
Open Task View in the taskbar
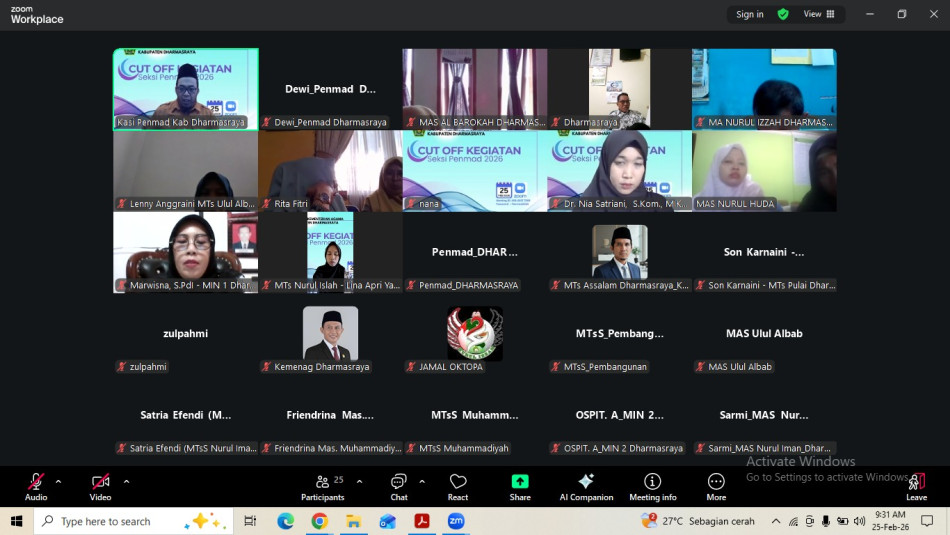(x=250, y=521)
